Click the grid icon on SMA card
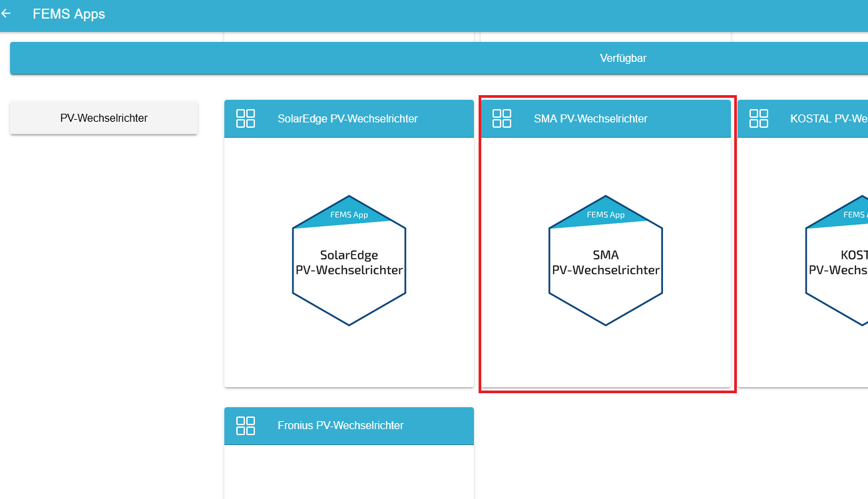The height and width of the screenshot is (499, 868). coord(502,118)
